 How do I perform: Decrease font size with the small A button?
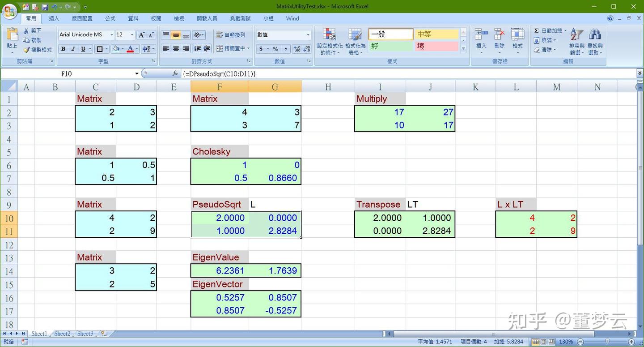pyautogui.click(x=151, y=34)
